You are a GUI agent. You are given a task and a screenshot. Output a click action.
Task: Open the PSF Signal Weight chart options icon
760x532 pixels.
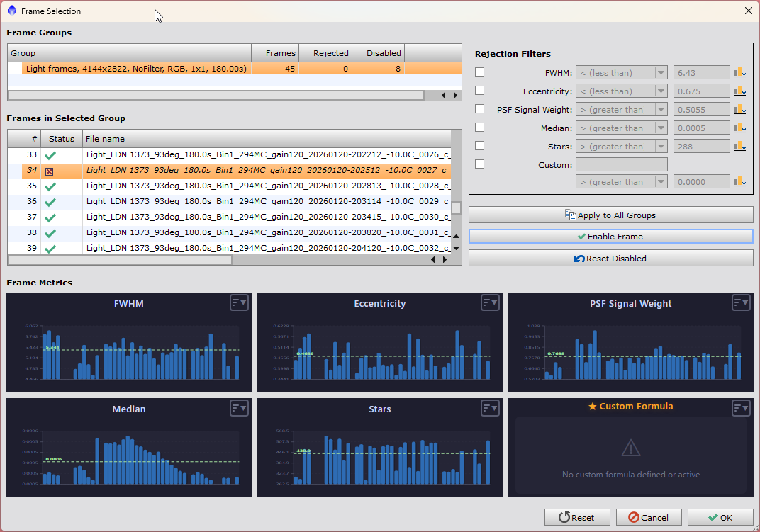pos(741,303)
